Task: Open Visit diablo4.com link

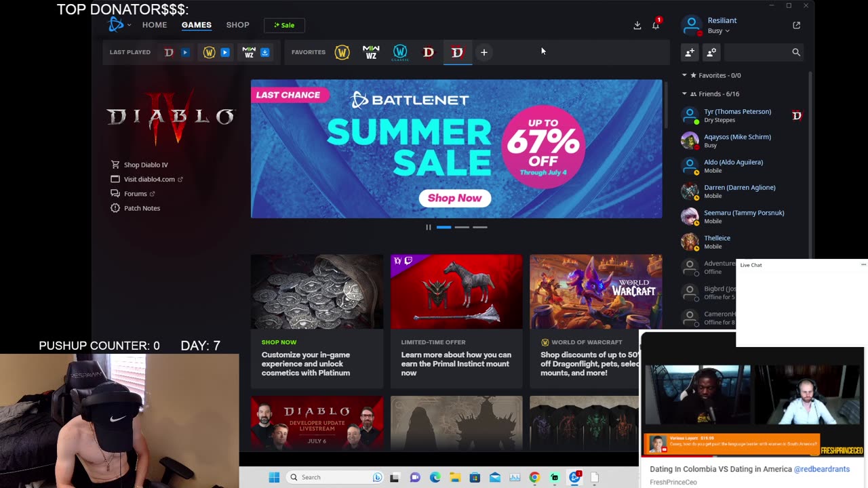Action: click(146, 179)
